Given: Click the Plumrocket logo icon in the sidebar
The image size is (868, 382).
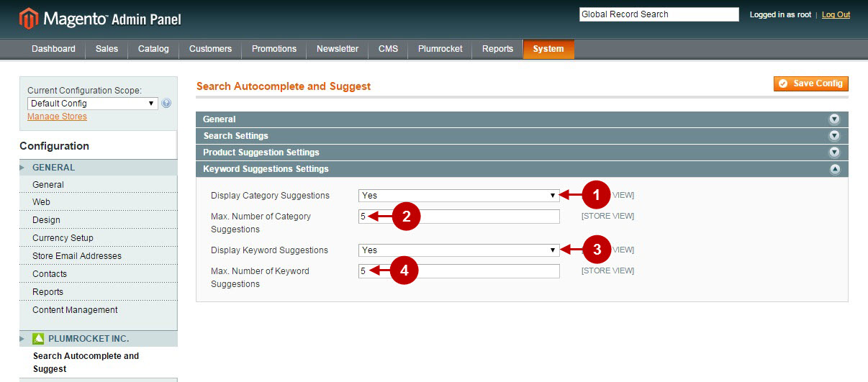Looking at the screenshot, I should [38, 338].
